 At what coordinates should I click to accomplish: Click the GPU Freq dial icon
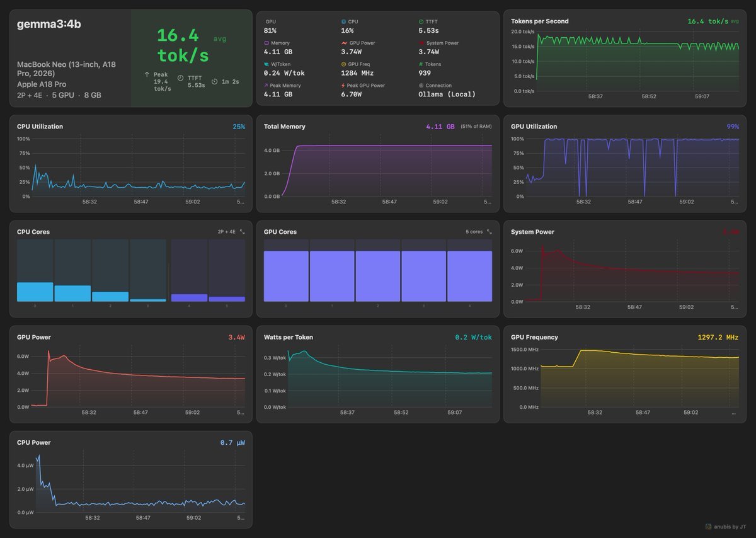pos(343,64)
